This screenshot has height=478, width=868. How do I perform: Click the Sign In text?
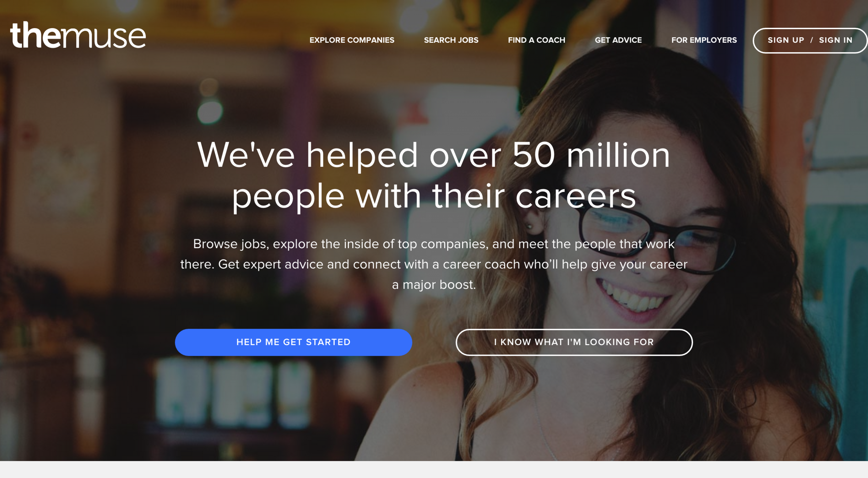(x=835, y=40)
